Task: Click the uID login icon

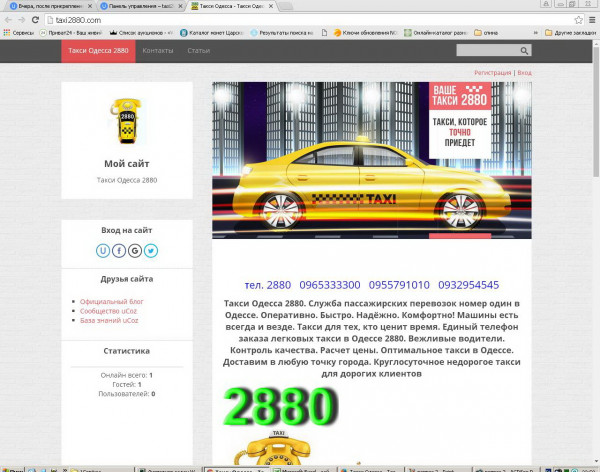Action: [105, 251]
